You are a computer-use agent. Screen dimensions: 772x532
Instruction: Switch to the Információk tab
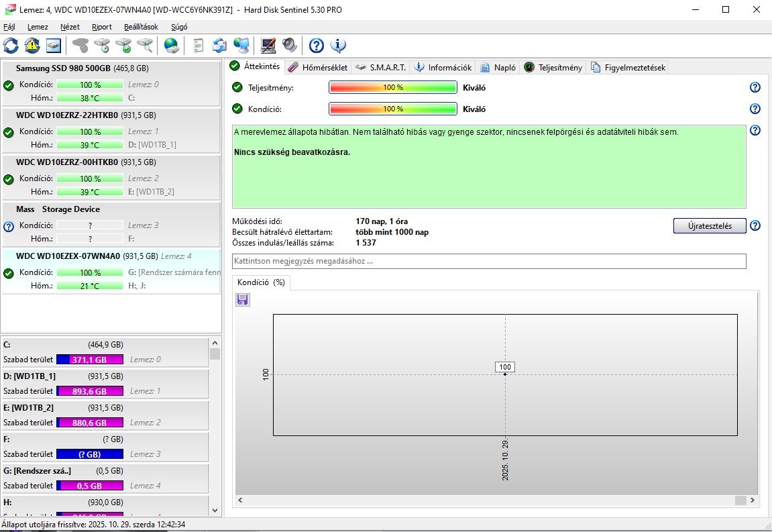(443, 68)
